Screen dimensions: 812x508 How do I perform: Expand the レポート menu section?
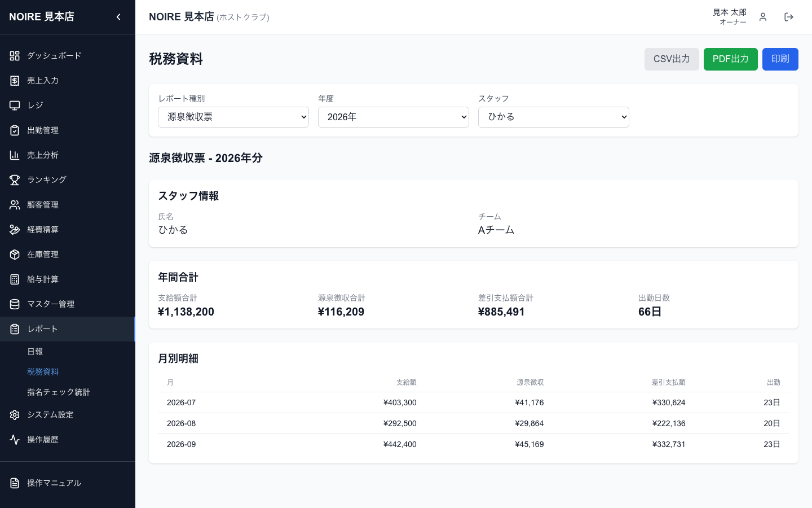click(x=67, y=329)
